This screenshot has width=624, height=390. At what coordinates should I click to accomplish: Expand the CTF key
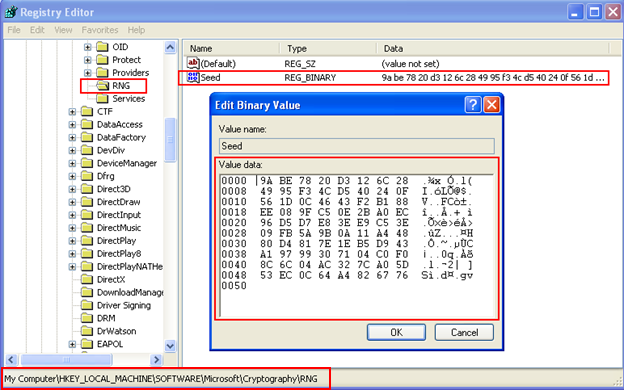point(72,112)
